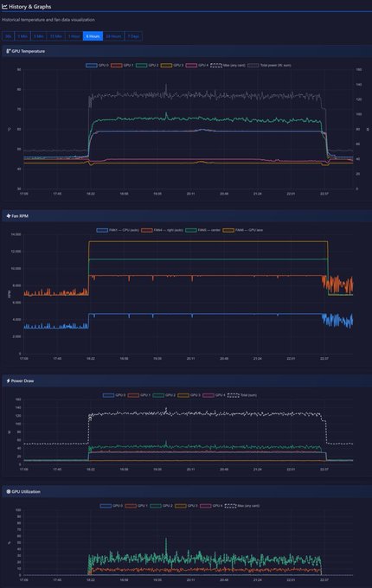Click the Fan RPM section title
The image size is (372, 588).
coord(20,216)
